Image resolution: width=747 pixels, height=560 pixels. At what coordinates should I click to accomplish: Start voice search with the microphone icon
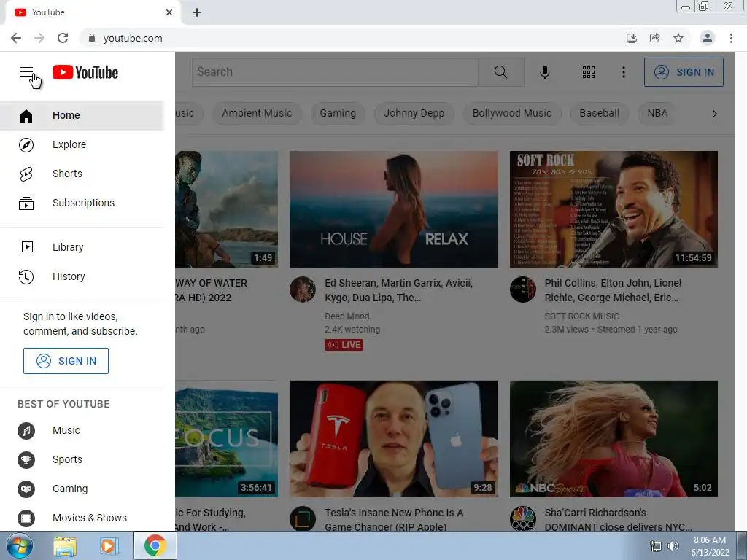[544, 72]
